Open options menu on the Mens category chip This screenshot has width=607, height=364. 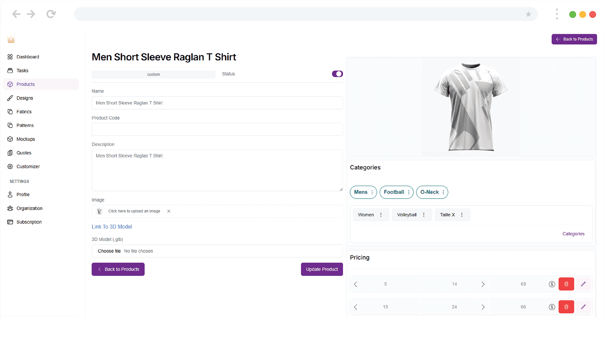tap(372, 192)
